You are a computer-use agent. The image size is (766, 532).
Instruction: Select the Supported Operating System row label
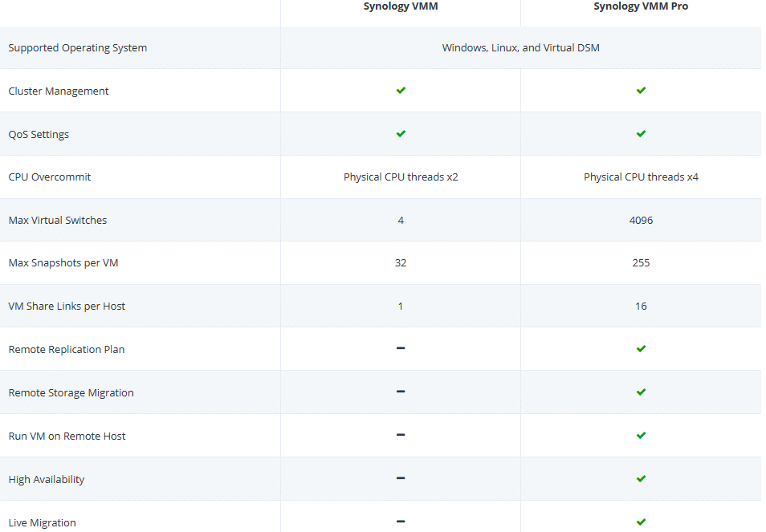[78, 48]
